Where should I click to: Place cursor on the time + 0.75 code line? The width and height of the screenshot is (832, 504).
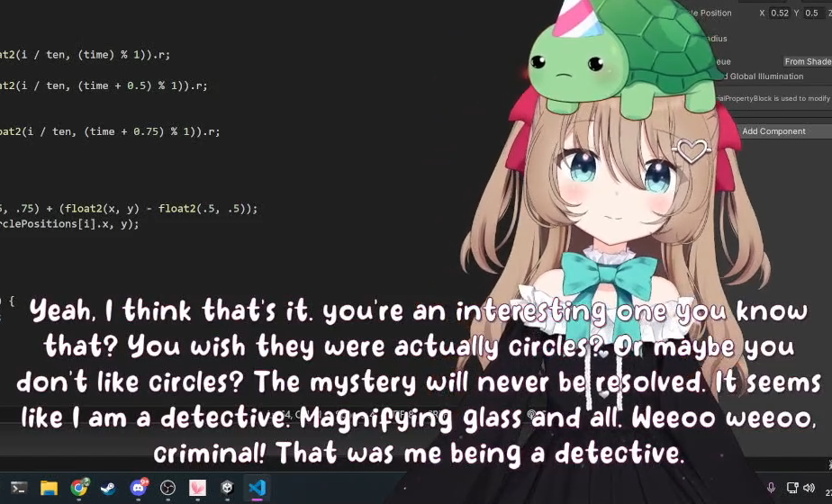coord(110,131)
